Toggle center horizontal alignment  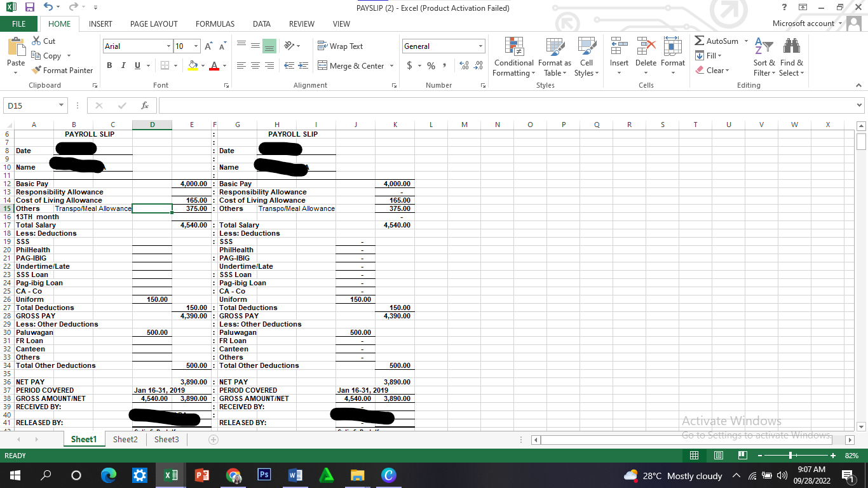(255, 66)
